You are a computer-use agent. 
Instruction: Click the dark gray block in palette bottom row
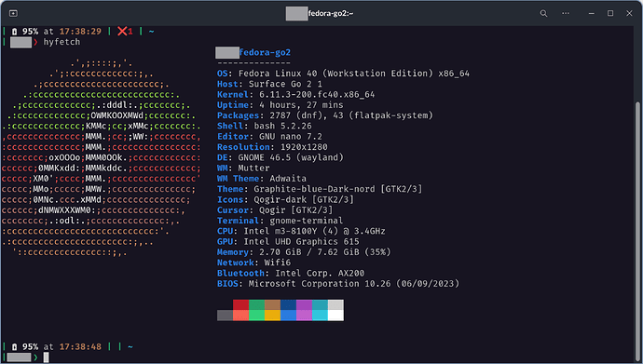pos(225,316)
